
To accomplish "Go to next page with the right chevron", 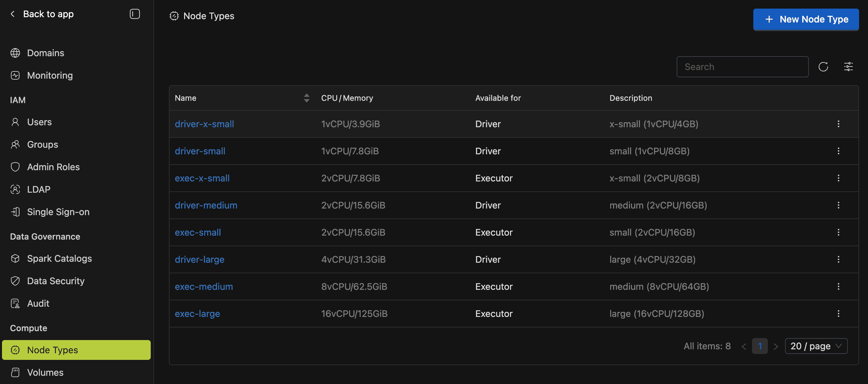I will pos(776,346).
